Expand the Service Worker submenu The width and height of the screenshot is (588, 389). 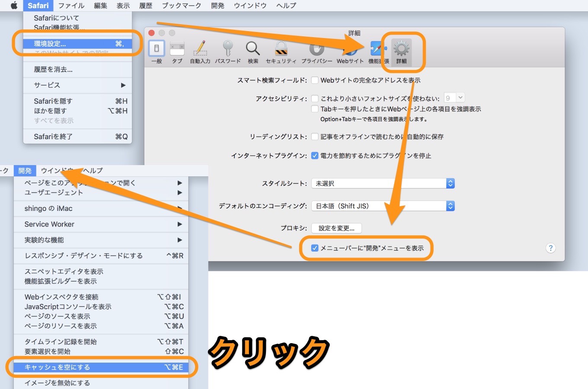pyautogui.click(x=101, y=224)
